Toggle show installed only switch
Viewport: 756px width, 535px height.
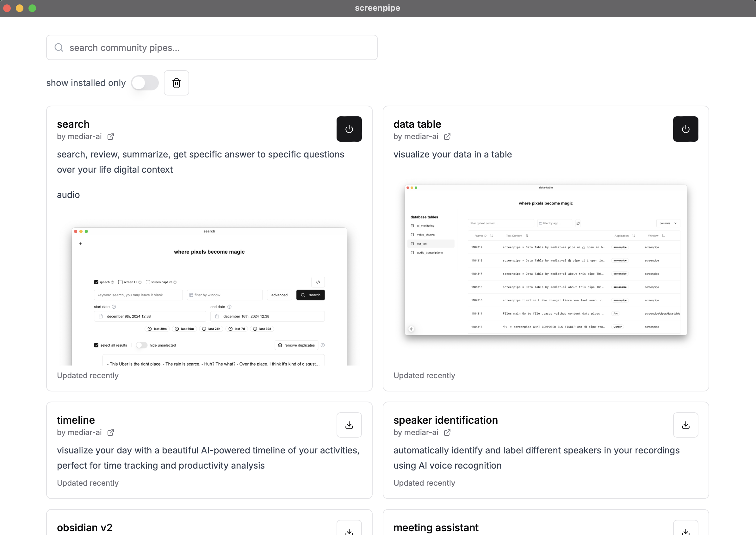(145, 83)
